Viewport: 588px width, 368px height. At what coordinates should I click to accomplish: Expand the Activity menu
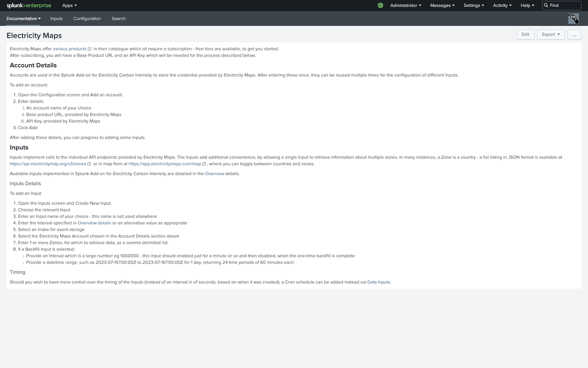(x=502, y=5)
